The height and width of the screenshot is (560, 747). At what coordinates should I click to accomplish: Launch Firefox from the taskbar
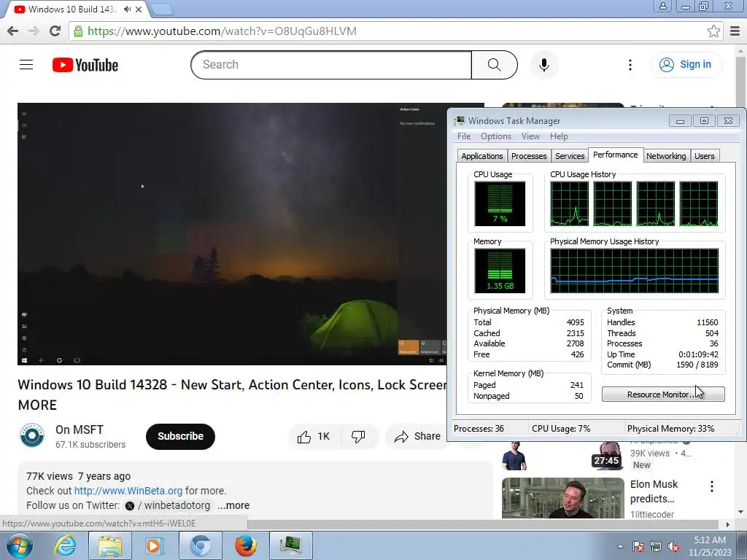click(245, 545)
